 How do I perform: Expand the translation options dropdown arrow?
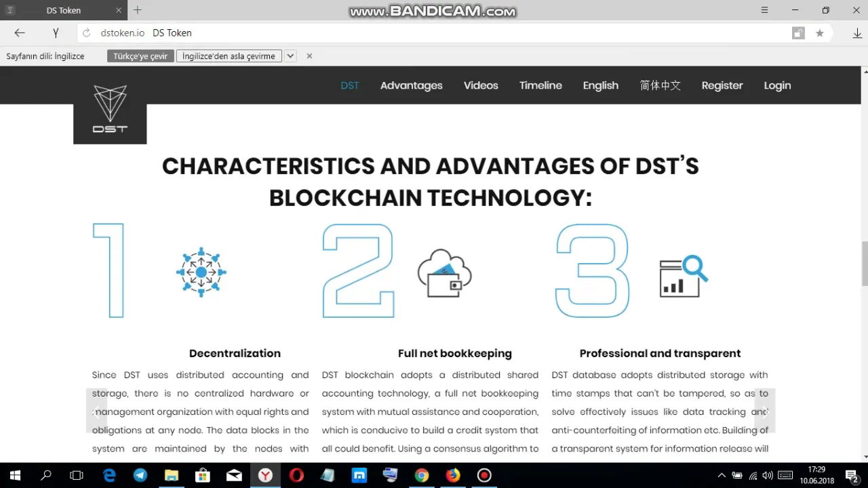[x=290, y=56]
